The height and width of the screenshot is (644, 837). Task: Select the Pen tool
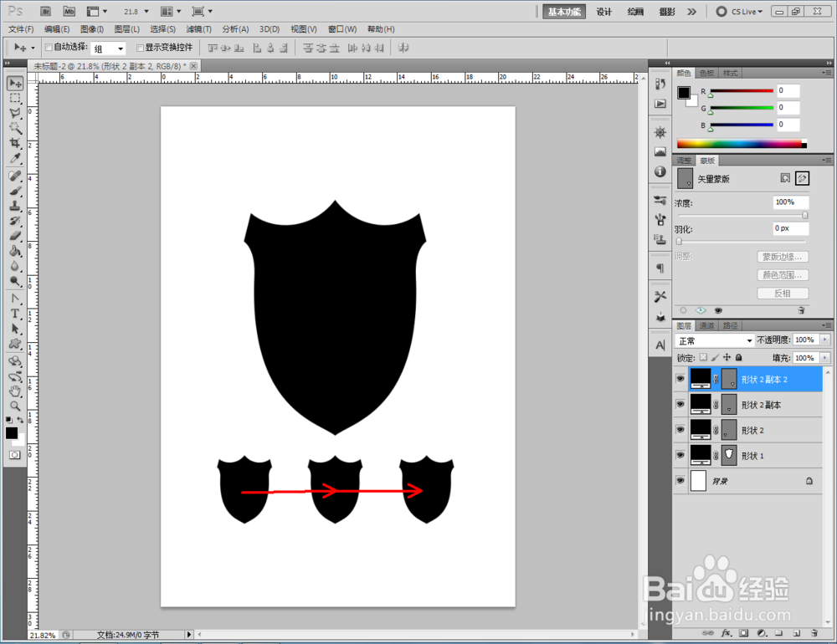point(15,299)
